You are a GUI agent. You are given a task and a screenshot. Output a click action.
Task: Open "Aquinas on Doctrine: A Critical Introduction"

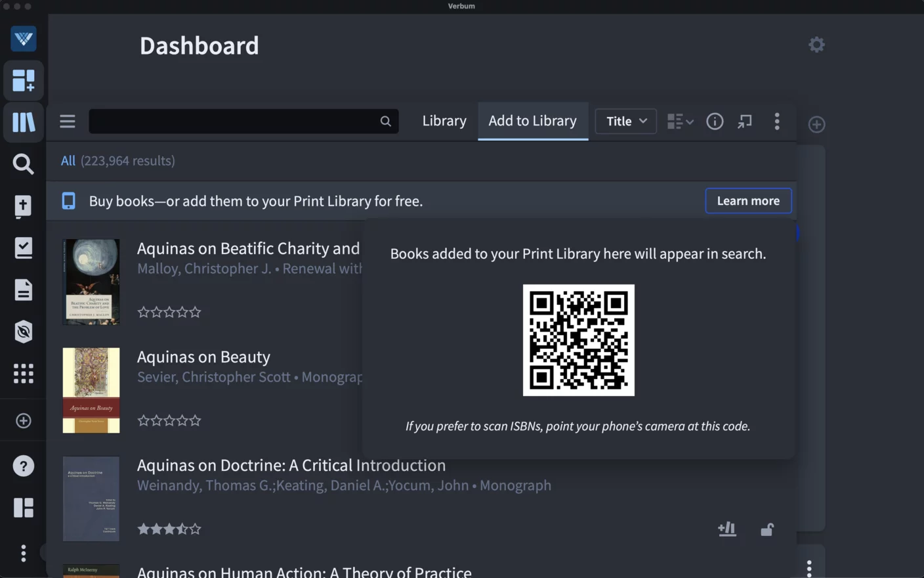(x=291, y=465)
